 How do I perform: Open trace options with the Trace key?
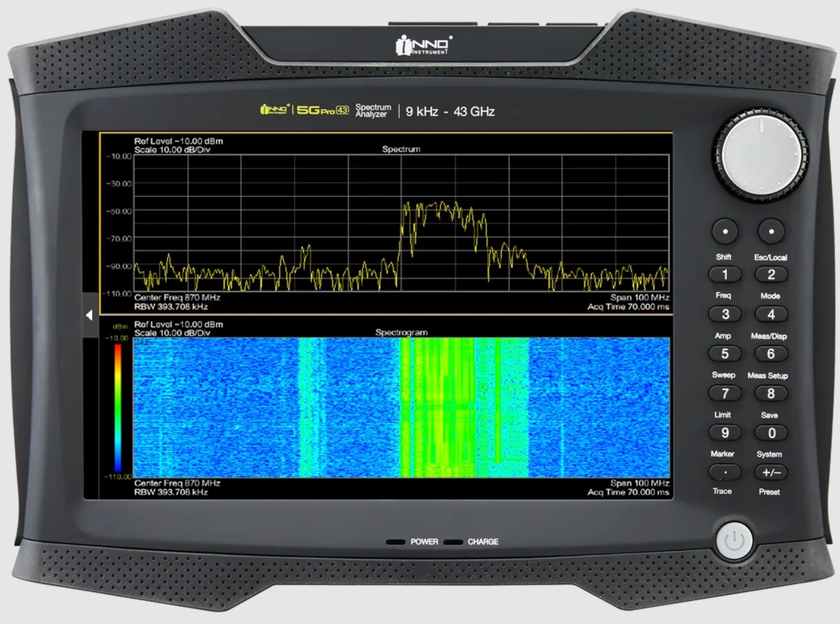click(725, 472)
